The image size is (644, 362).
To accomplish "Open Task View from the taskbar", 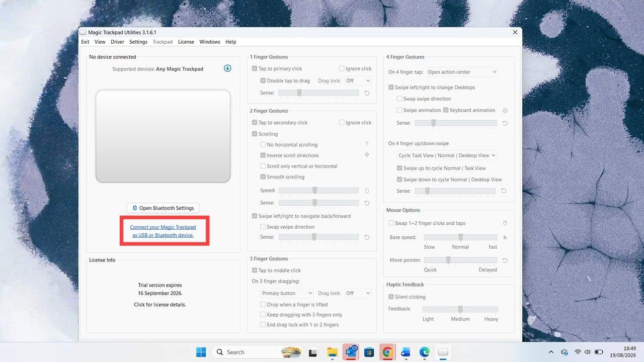I will tap(312, 352).
